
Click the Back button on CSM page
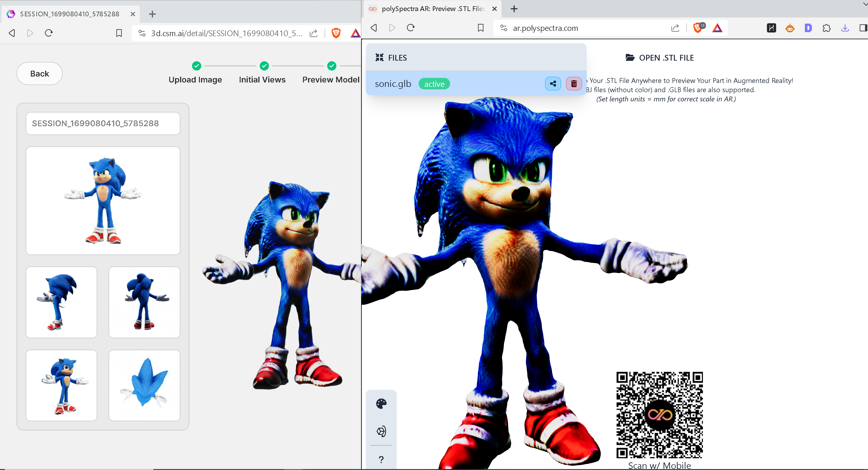point(39,73)
